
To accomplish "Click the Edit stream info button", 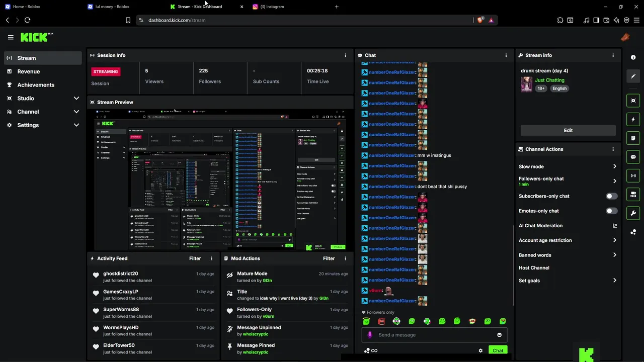I will pos(568,130).
